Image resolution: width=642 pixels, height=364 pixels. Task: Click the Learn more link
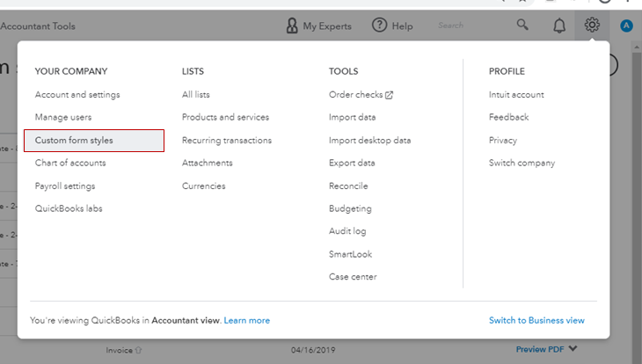click(247, 321)
